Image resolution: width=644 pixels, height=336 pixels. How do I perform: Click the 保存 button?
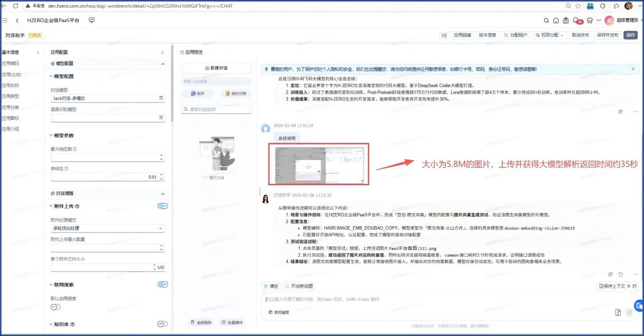pos(630,35)
